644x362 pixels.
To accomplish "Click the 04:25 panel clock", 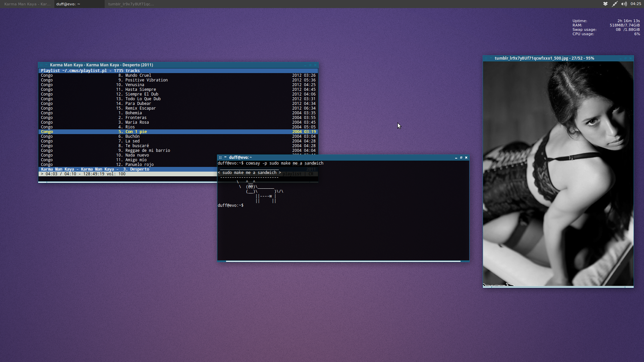I will [x=636, y=4].
